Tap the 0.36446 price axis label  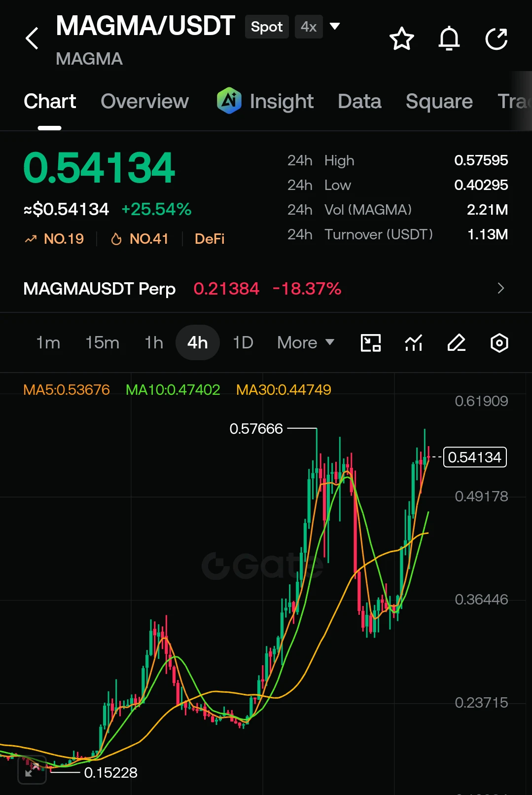click(x=481, y=599)
